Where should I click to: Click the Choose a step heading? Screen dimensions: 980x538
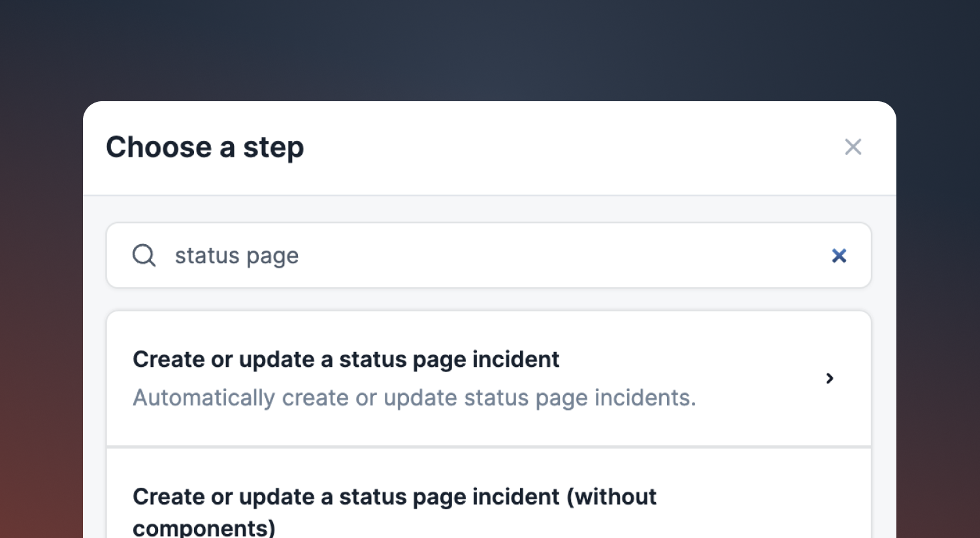pos(205,148)
